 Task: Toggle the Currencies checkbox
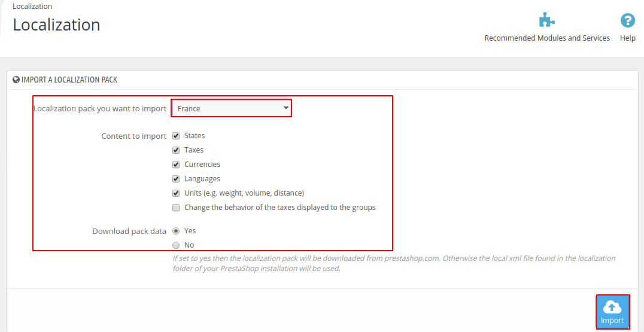[176, 165]
